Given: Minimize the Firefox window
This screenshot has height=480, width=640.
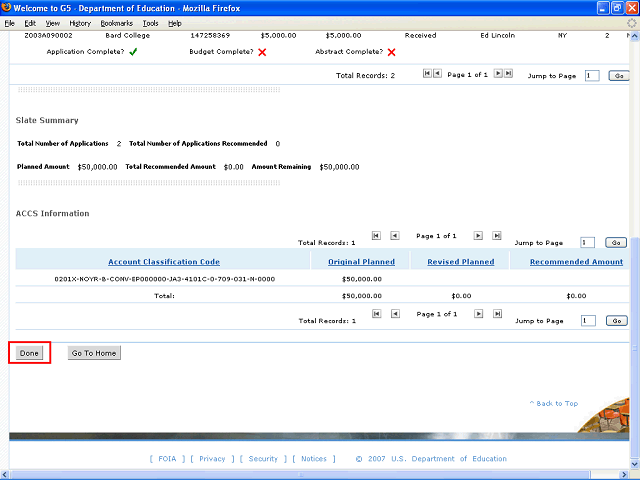Looking at the screenshot, I should pyautogui.click(x=604, y=8).
